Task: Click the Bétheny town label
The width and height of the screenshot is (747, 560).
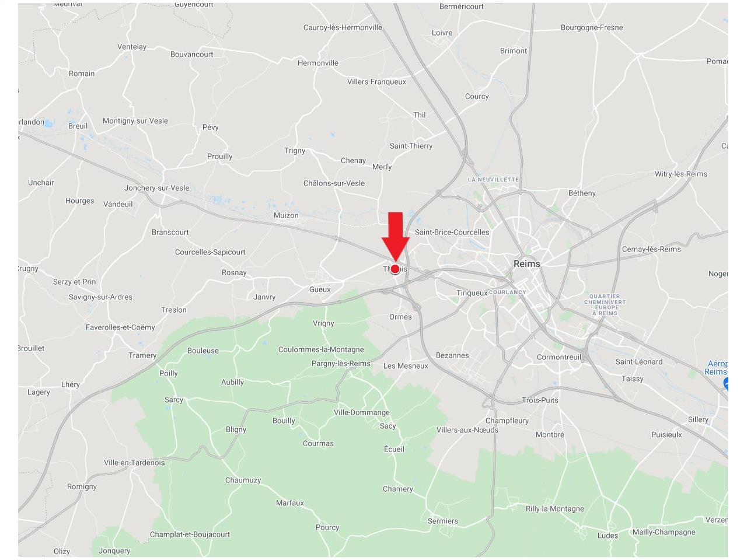Action: click(x=582, y=193)
